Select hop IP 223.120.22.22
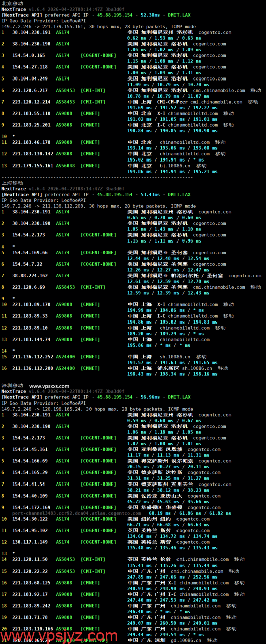The width and height of the screenshot is (266, 644). pyautogui.click(x=30, y=571)
